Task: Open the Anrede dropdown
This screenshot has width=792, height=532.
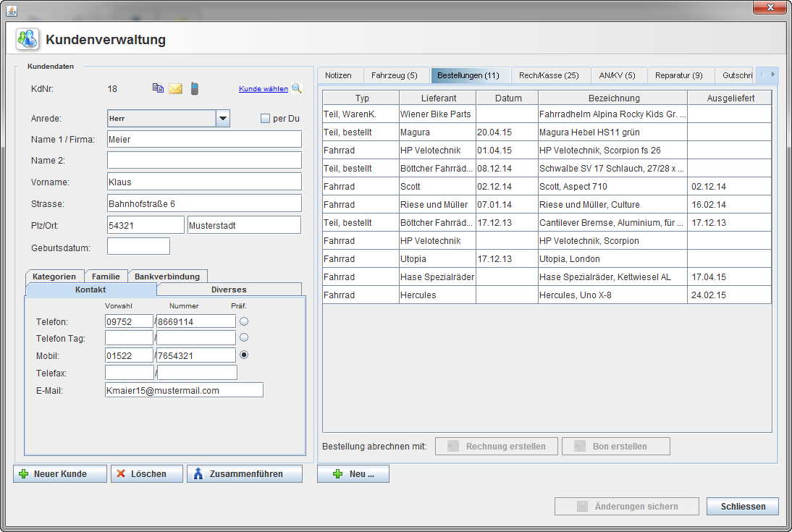Action: (223, 119)
